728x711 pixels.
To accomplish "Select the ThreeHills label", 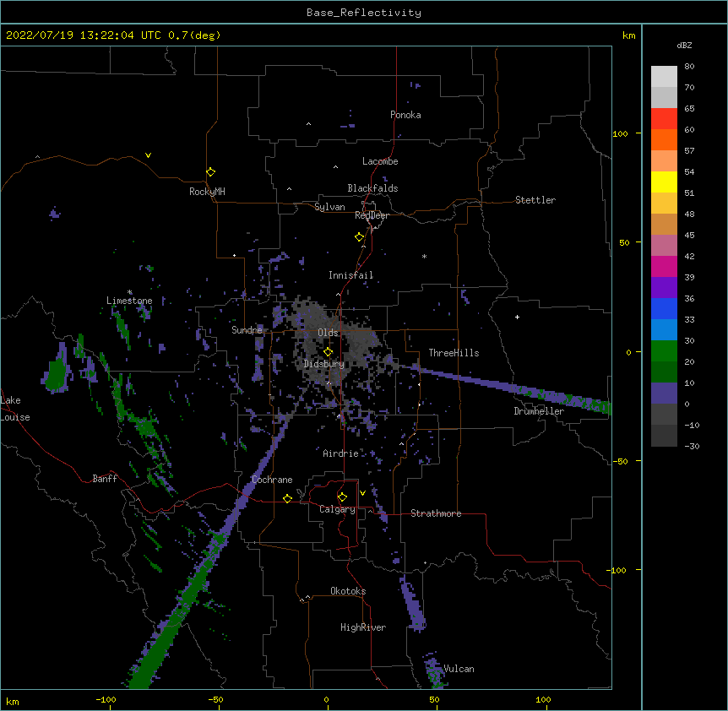I will coord(454,353).
